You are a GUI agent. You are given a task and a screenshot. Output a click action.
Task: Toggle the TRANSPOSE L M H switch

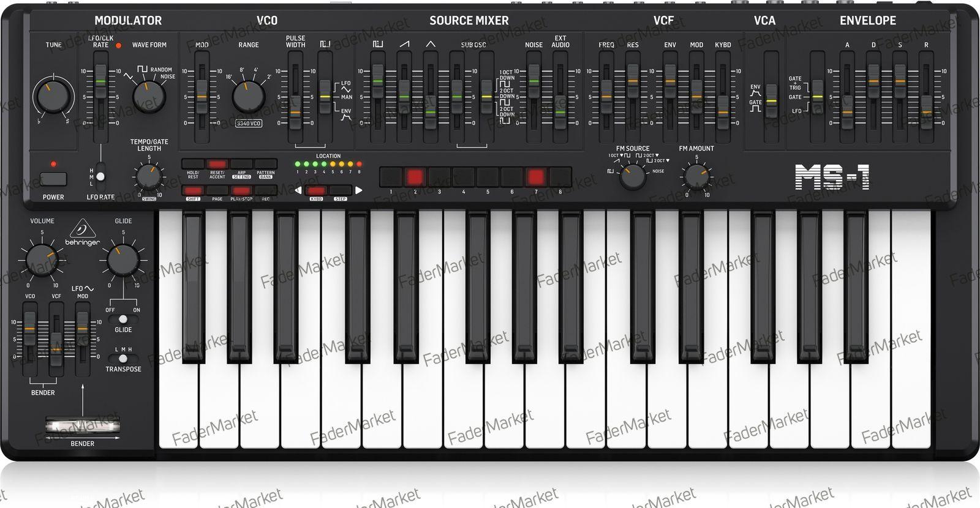pyautogui.click(x=123, y=358)
